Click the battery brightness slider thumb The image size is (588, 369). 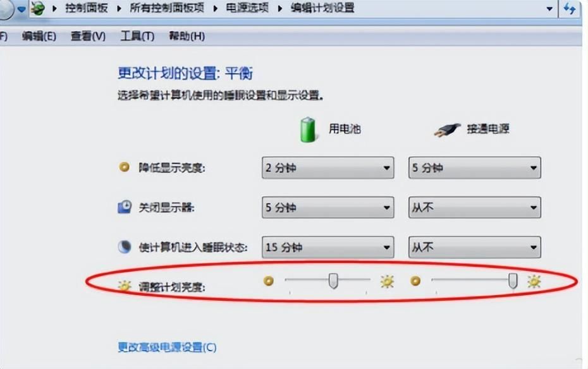click(333, 281)
